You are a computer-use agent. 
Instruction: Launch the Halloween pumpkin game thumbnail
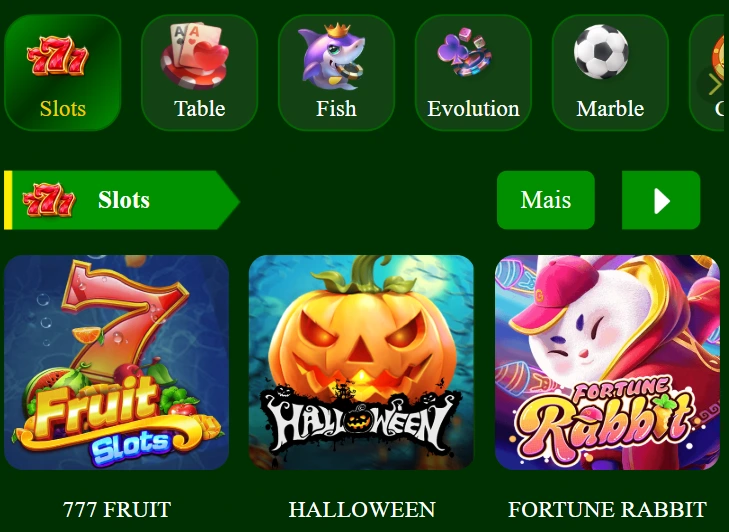pyautogui.click(x=361, y=362)
